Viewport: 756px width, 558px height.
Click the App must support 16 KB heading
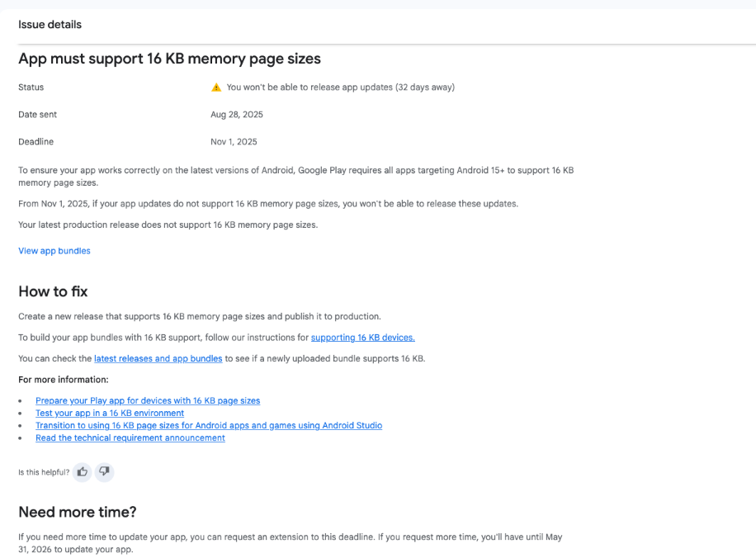[169, 59]
